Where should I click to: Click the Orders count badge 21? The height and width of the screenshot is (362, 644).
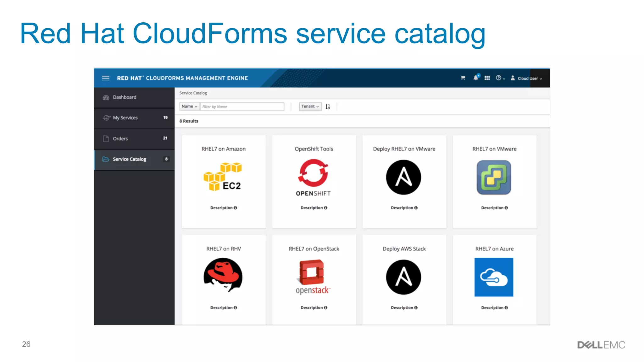pyautogui.click(x=165, y=138)
